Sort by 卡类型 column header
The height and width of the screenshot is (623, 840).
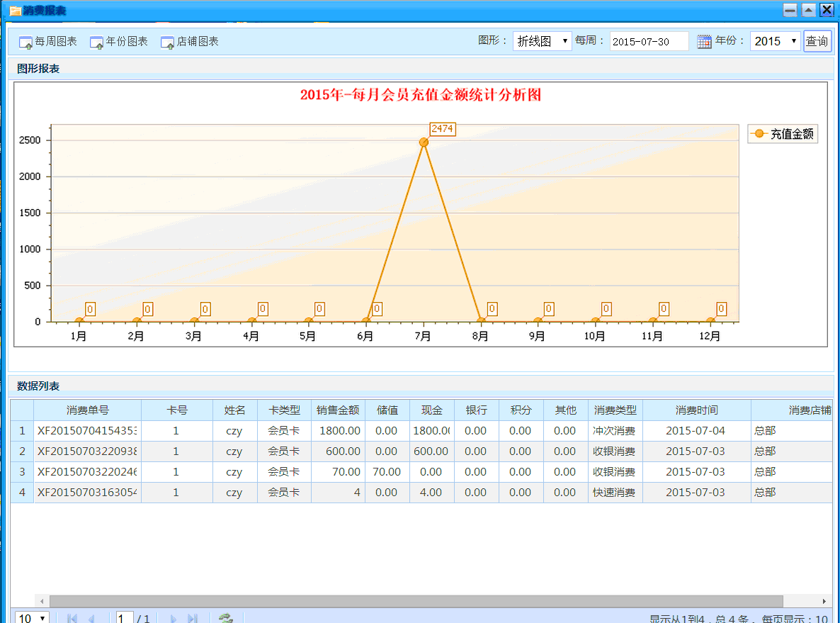click(x=284, y=410)
